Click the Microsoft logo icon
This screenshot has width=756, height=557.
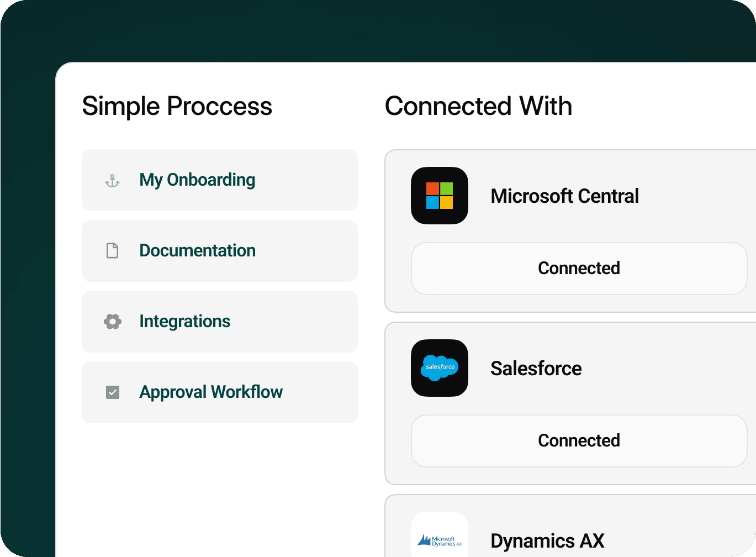[440, 196]
